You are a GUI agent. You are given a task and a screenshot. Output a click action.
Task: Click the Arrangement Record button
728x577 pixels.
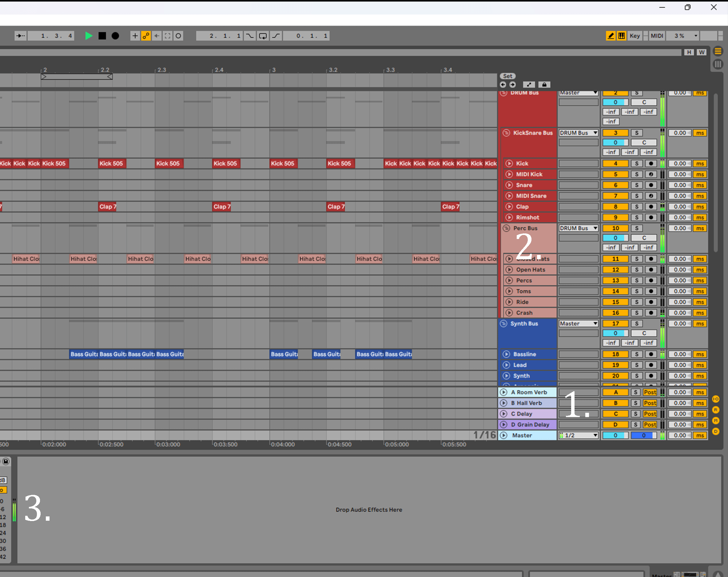point(115,36)
